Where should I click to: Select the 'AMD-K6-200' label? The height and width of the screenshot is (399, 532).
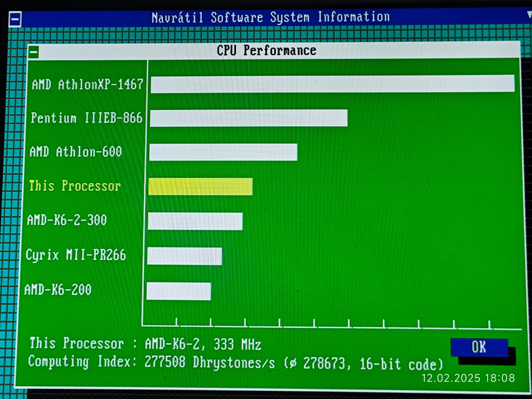(58, 290)
